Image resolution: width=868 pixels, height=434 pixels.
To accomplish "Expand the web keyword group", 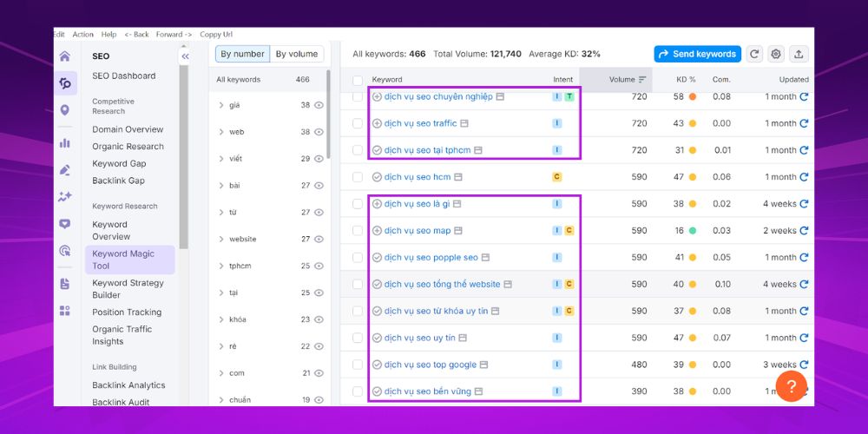I will tap(221, 132).
